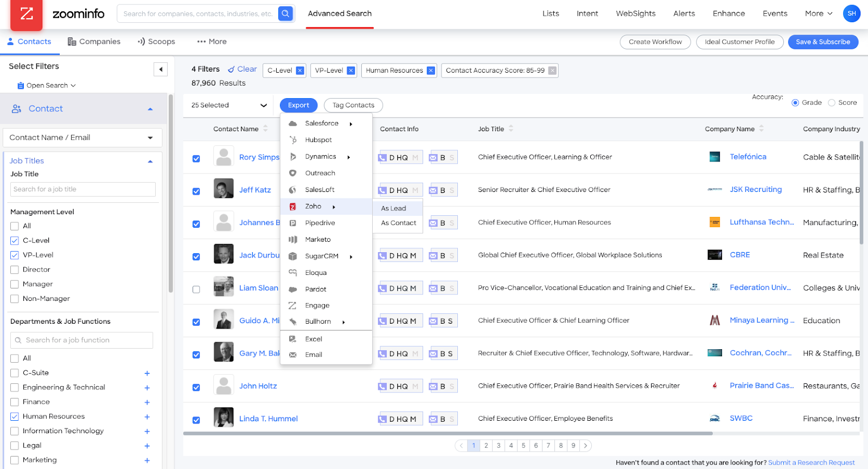Collapse the Job Titles section
868x469 pixels.
[x=150, y=161]
